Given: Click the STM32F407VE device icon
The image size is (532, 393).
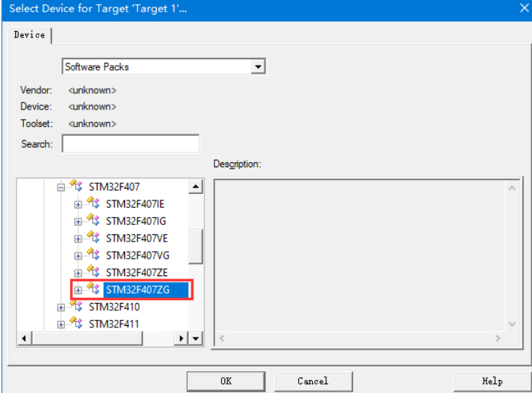Looking at the screenshot, I should coord(93,237).
